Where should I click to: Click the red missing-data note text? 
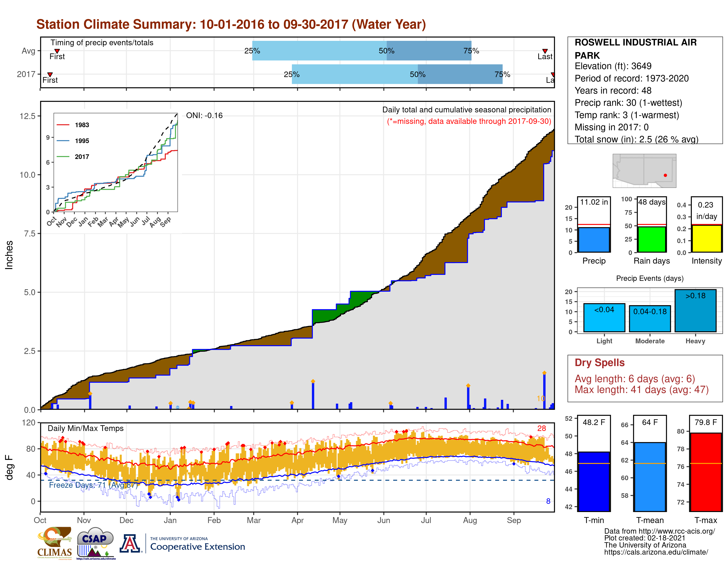(x=469, y=121)
